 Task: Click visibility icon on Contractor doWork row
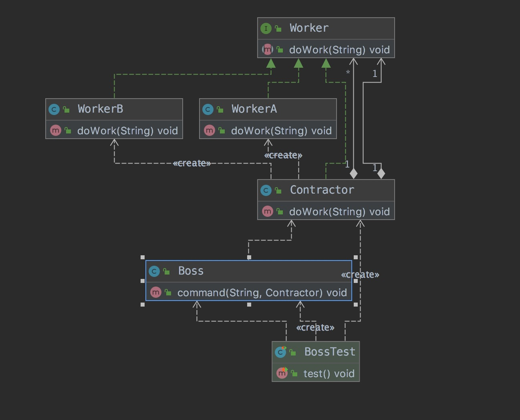[x=280, y=212]
